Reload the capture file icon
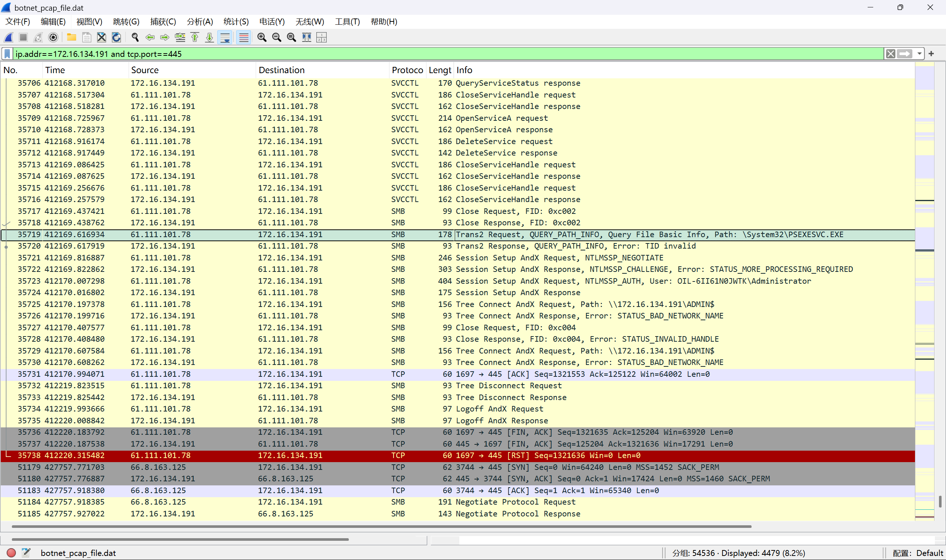 click(116, 37)
